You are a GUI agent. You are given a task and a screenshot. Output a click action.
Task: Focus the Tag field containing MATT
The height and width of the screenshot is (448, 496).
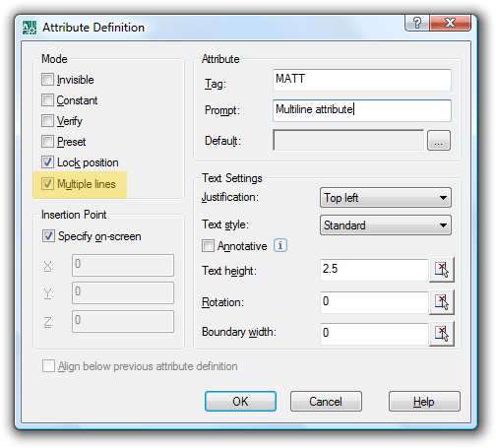point(362,80)
